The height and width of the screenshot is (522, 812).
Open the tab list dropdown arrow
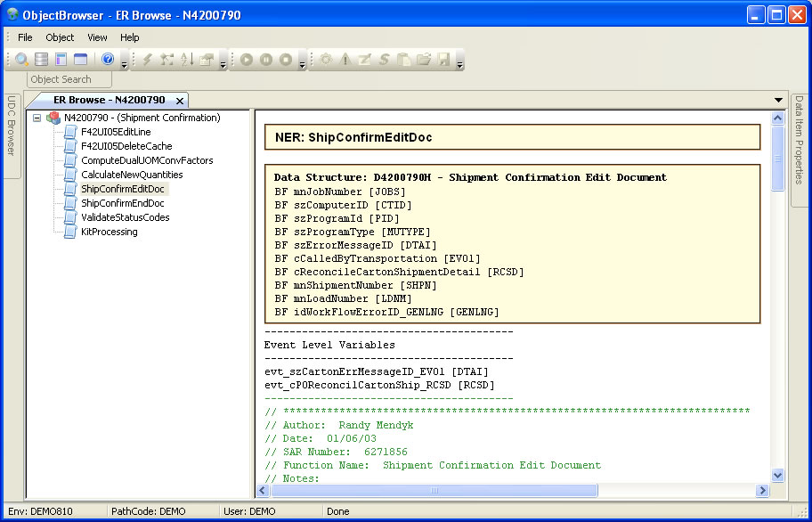779,100
